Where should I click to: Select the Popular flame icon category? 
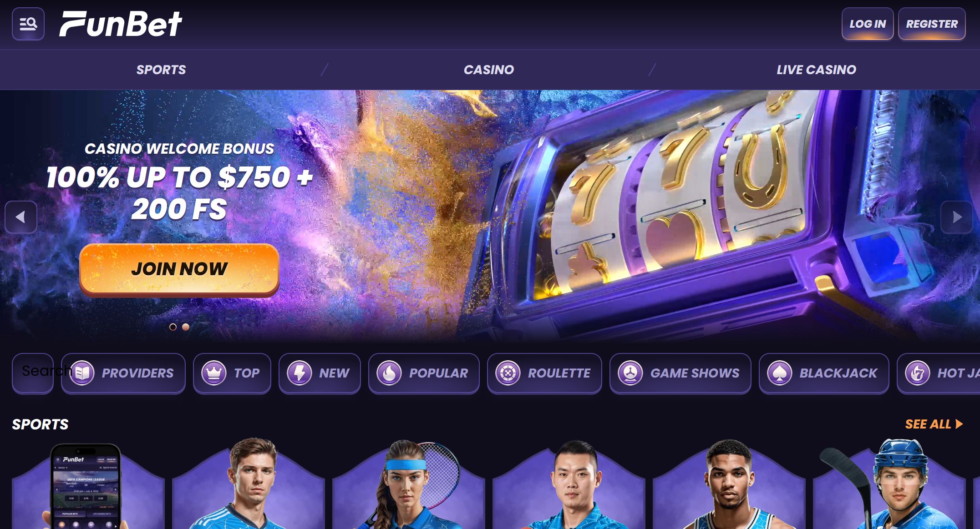(x=389, y=373)
